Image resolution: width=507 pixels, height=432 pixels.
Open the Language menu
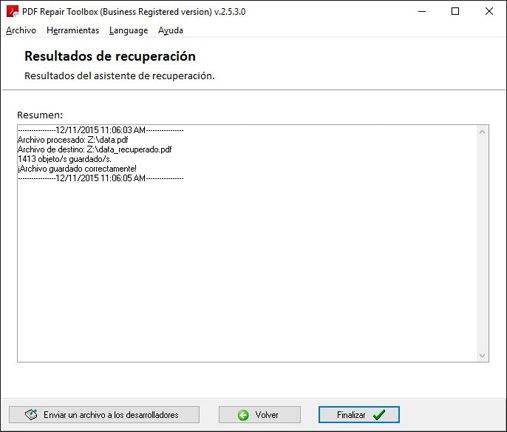[128, 30]
